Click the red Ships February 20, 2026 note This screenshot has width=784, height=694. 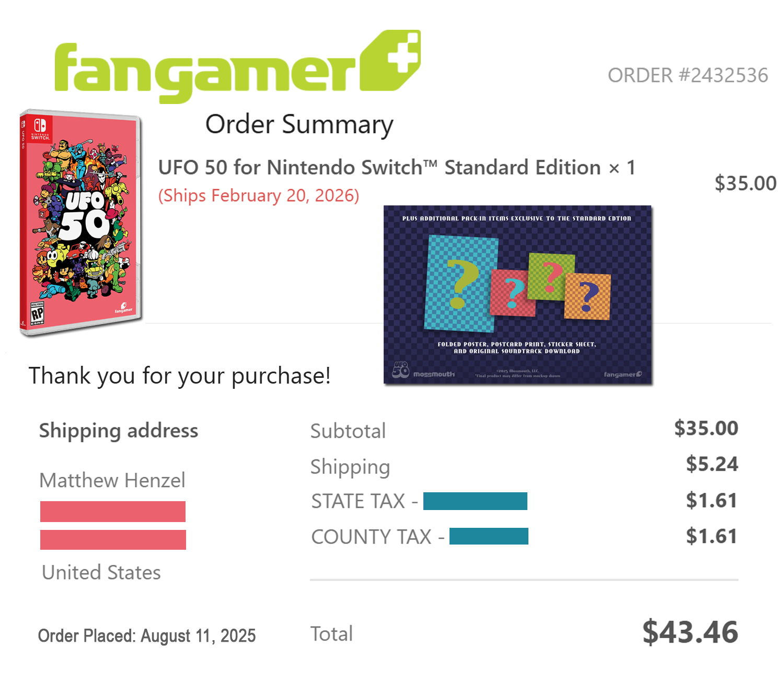(259, 195)
